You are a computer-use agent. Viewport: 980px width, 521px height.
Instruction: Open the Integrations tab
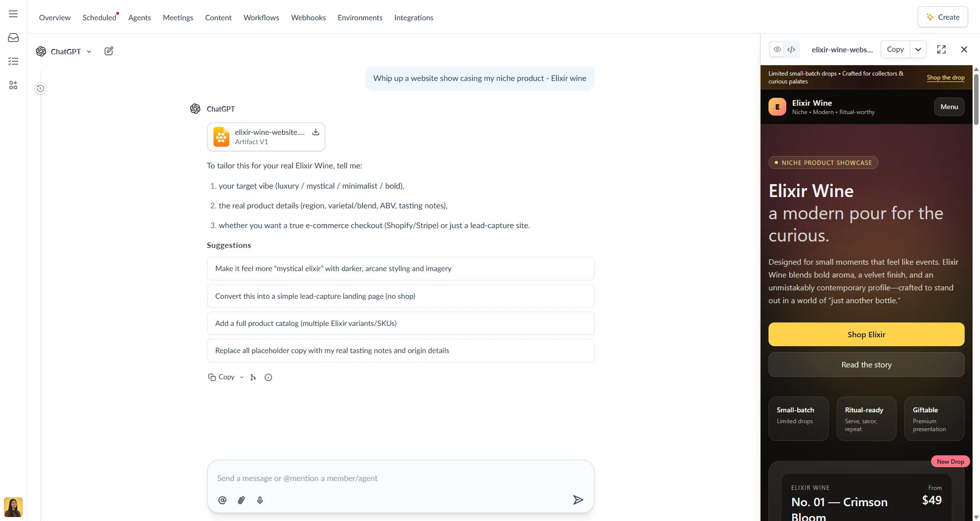point(413,18)
